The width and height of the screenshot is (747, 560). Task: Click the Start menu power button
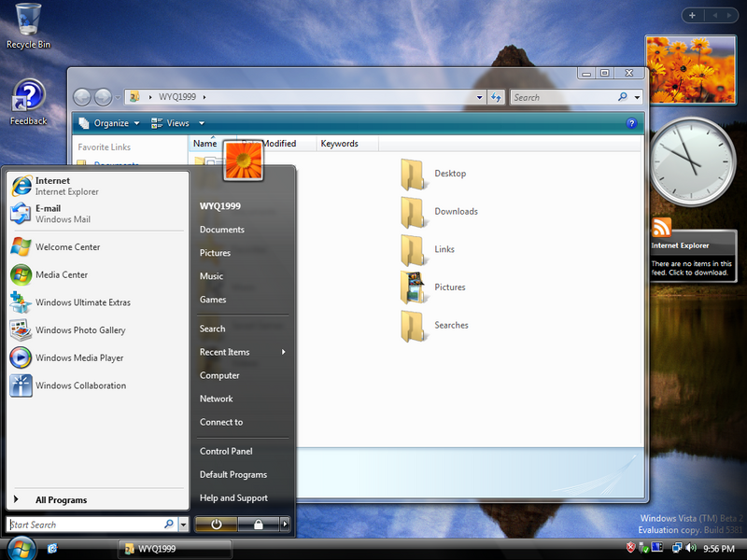click(x=217, y=525)
